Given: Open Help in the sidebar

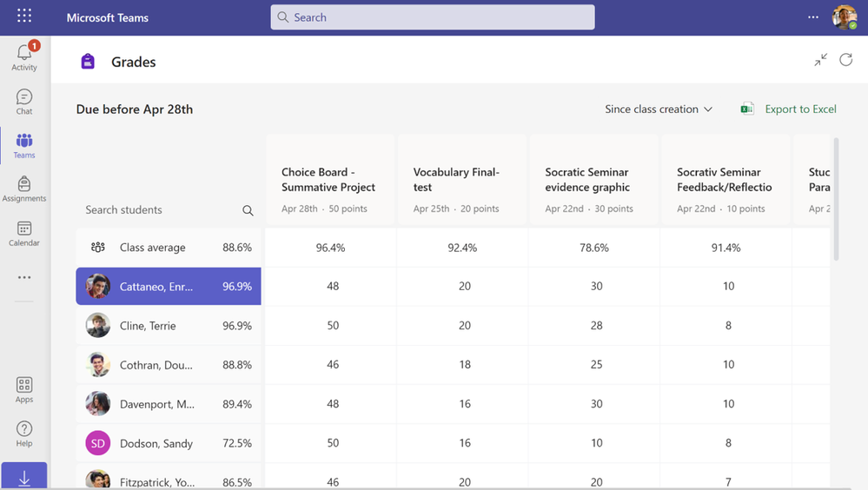Looking at the screenshot, I should pyautogui.click(x=24, y=434).
